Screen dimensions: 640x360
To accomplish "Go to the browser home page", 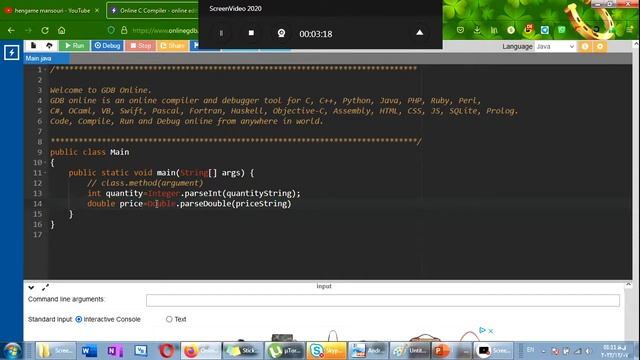I will (62, 30).
